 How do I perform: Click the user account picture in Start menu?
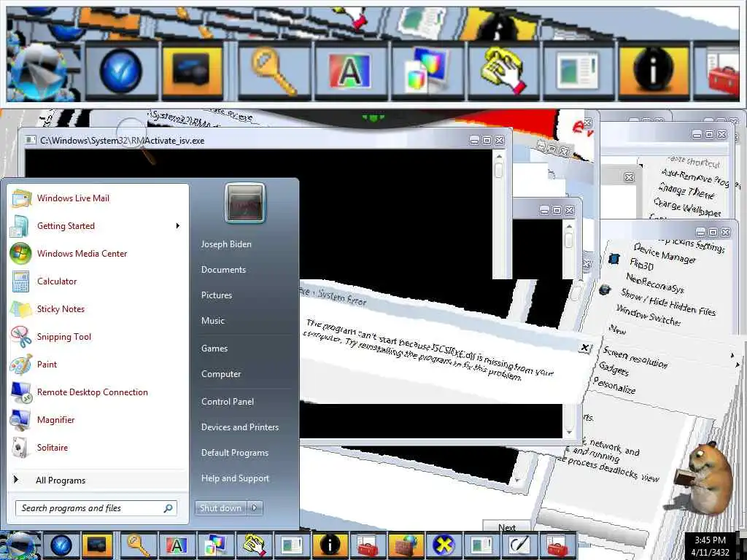(245, 203)
